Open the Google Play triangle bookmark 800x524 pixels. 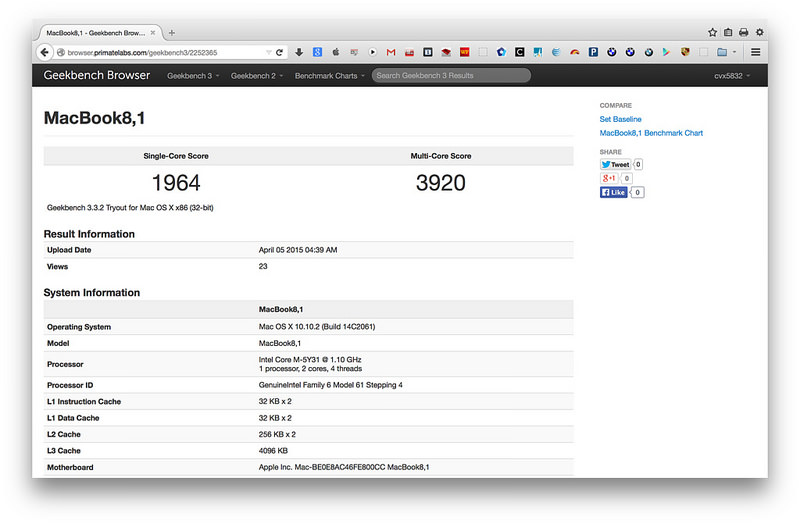click(666, 52)
